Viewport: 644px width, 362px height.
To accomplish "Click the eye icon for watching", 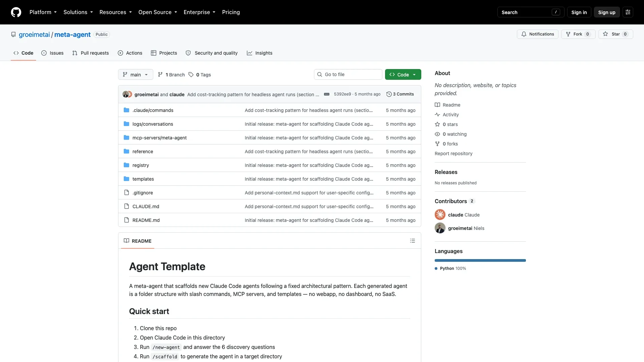I will [x=437, y=134].
